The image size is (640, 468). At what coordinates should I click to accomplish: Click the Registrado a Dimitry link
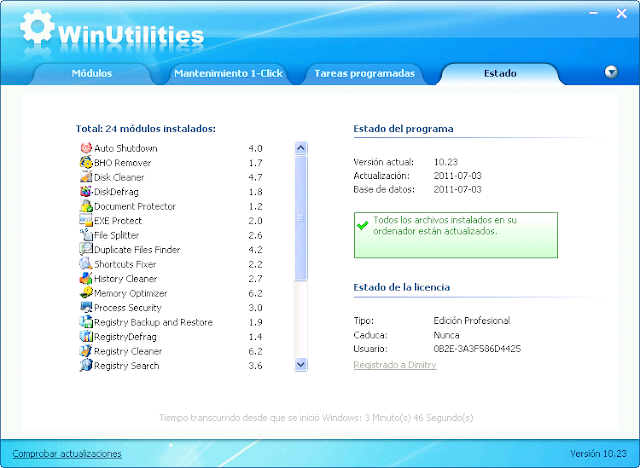(x=395, y=365)
